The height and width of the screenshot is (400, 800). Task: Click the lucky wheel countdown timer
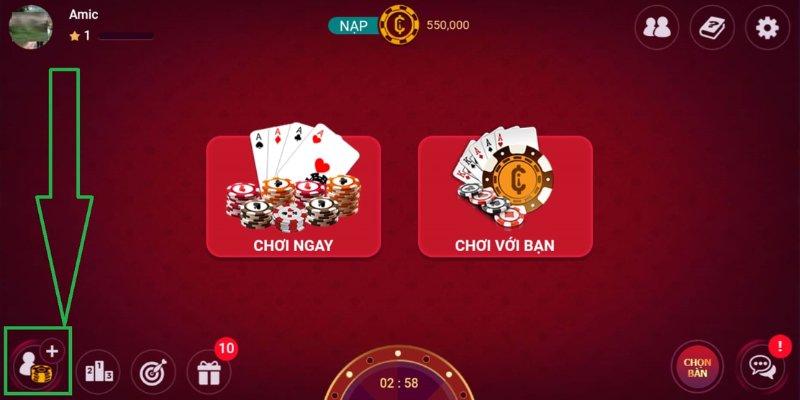(x=399, y=383)
